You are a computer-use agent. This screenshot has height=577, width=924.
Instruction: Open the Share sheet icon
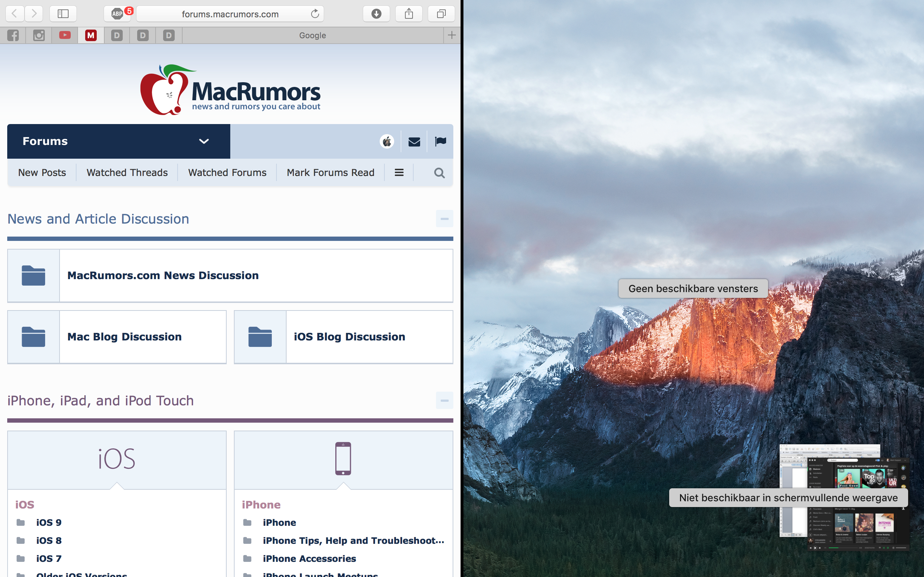click(409, 14)
